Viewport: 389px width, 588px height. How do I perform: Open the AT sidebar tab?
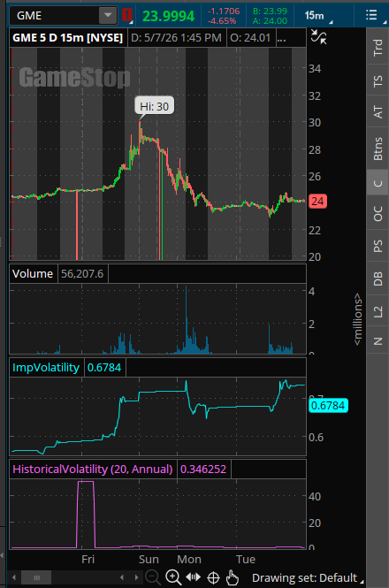click(378, 112)
